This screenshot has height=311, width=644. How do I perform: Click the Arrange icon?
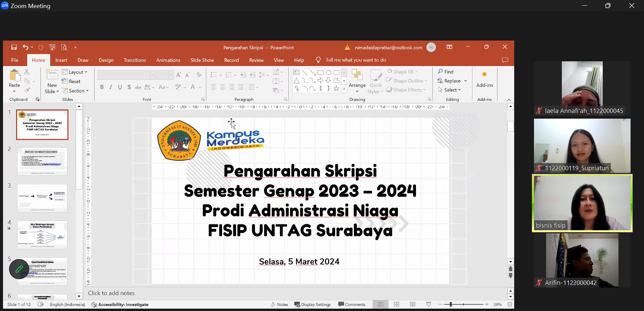pos(357,75)
